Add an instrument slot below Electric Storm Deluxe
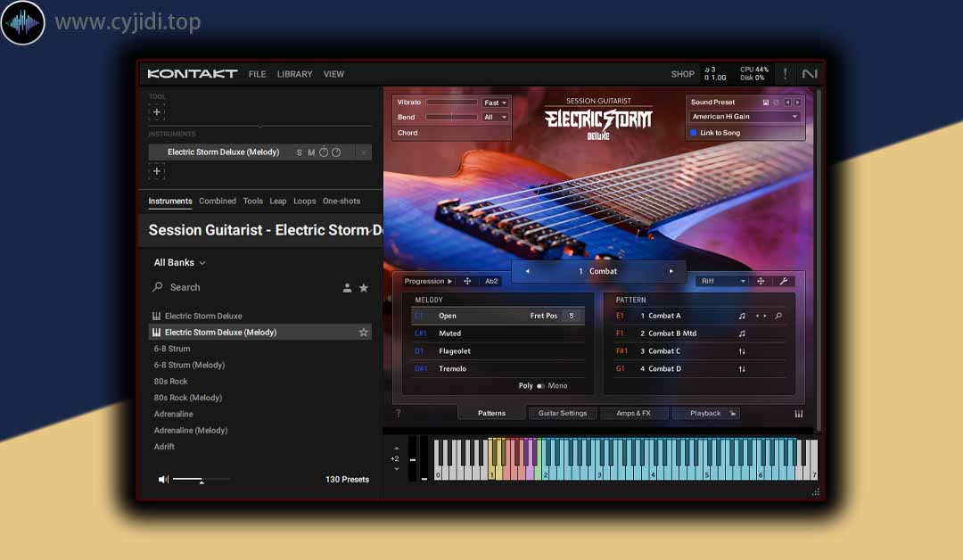This screenshot has height=560, width=963. 157,170
